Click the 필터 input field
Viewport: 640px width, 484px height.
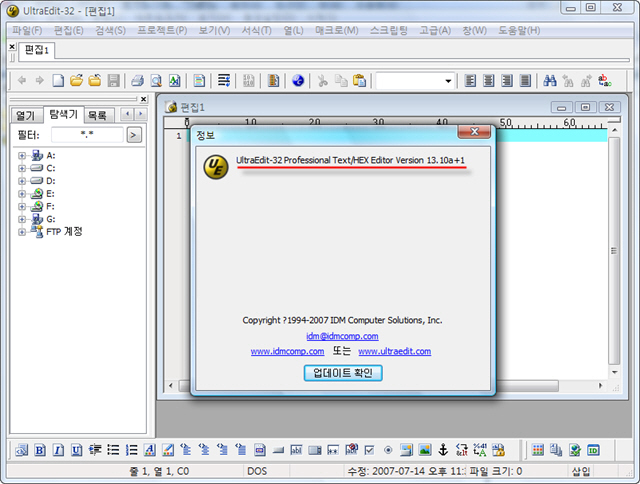87,134
